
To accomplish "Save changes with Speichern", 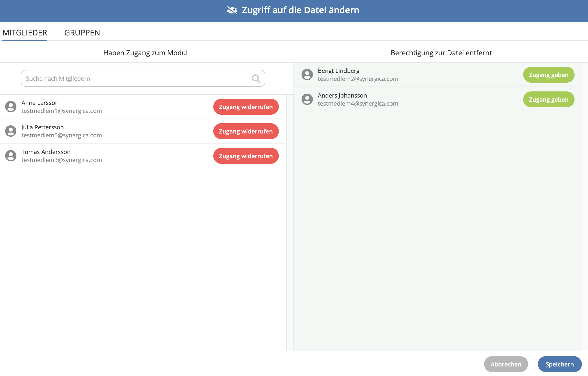I will [560, 364].
